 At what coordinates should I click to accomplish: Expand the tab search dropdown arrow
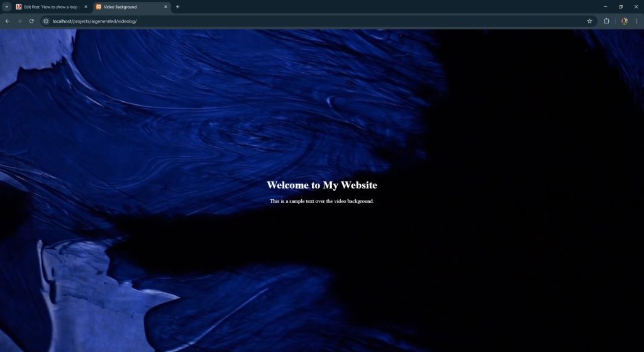[x=6, y=7]
